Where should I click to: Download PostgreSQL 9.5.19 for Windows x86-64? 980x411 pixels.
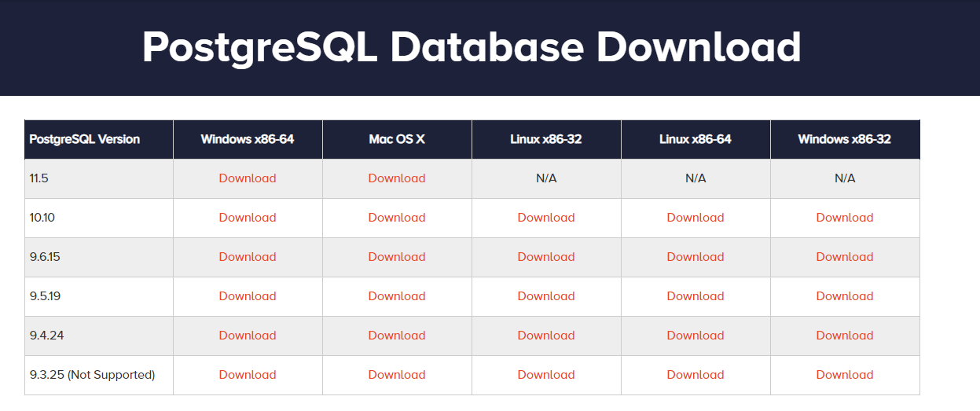coord(248,296)
